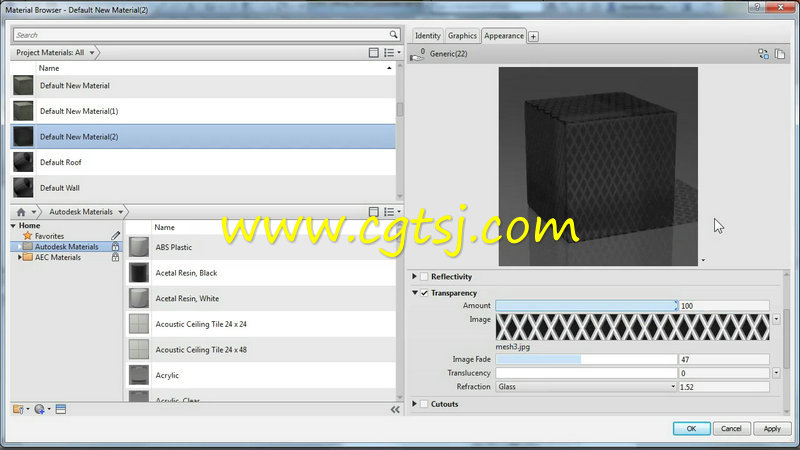Image resolution: width=800 pixels, height=450 pixels.
Task: Collapse the library panel with double arrows
Action: pos(395,409)
